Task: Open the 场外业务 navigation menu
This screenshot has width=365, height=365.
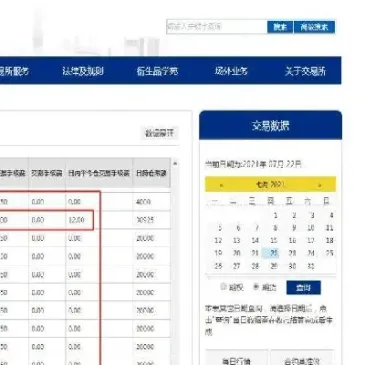Action: point(231,71)
